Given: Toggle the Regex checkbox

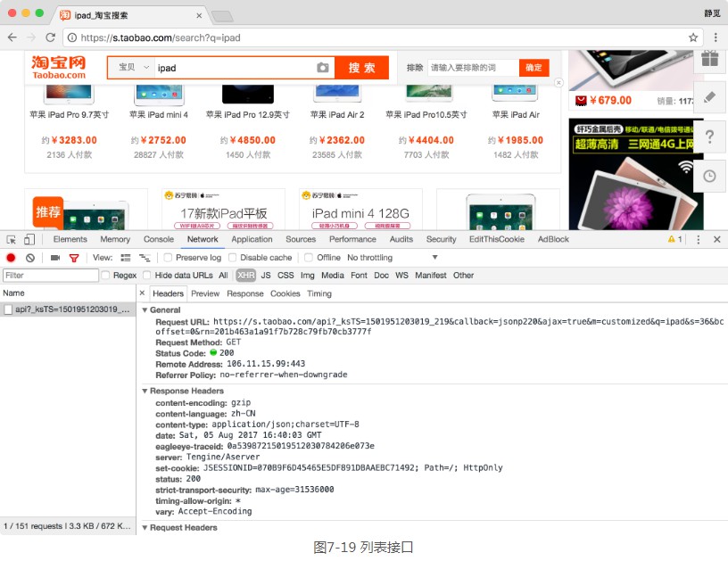Looking at the screenshot, I should pos(105,276).
